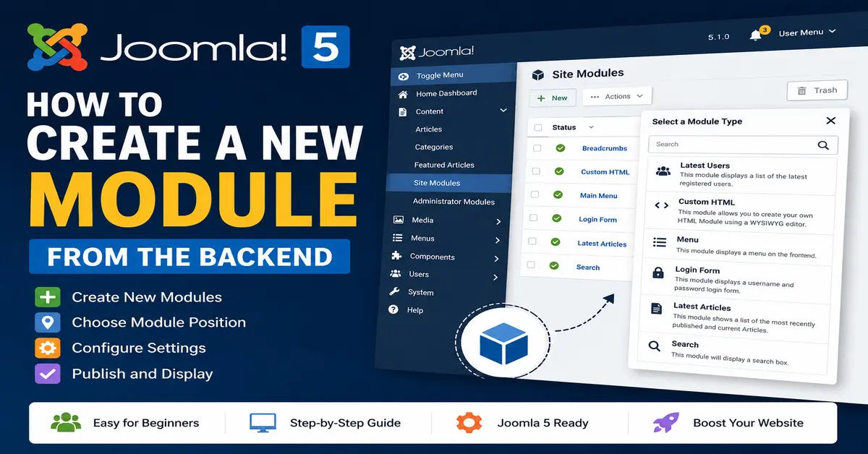Close the Select a Module Type dialog
The width and height of the screenshot is (868, 454).
830,121
